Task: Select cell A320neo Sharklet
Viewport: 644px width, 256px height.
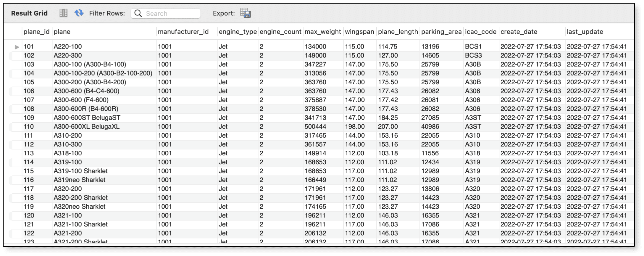Action: click(x=80, y=206)
